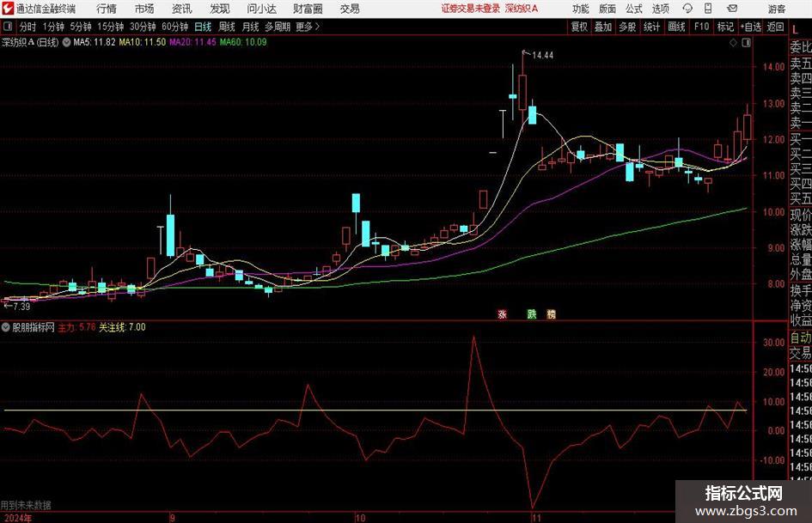Switch to the 周线 weekly tab
The width and height of the screenshot is (812, 523).
coord(226,27)
